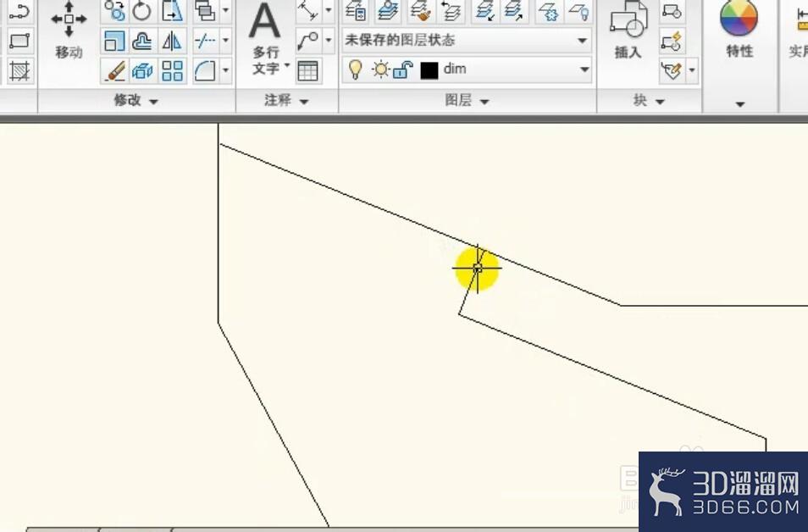Viewport: 808px width, 532px height.
Task: Click the Layer Off lightbulb tool icon
Action: point(579,10)
